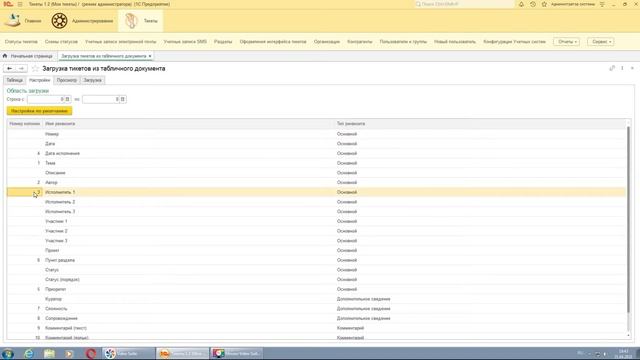
Task: Click the home icon of start page tab
Action: [5, 56]
